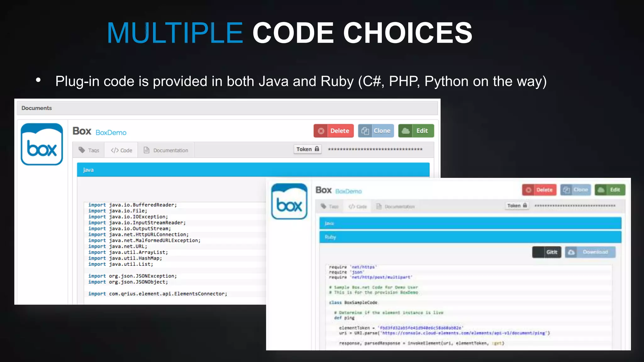Click the code brackets icon in Java window
The height and width of the screenshot is (362, 644).
click(x=114, y=150)
